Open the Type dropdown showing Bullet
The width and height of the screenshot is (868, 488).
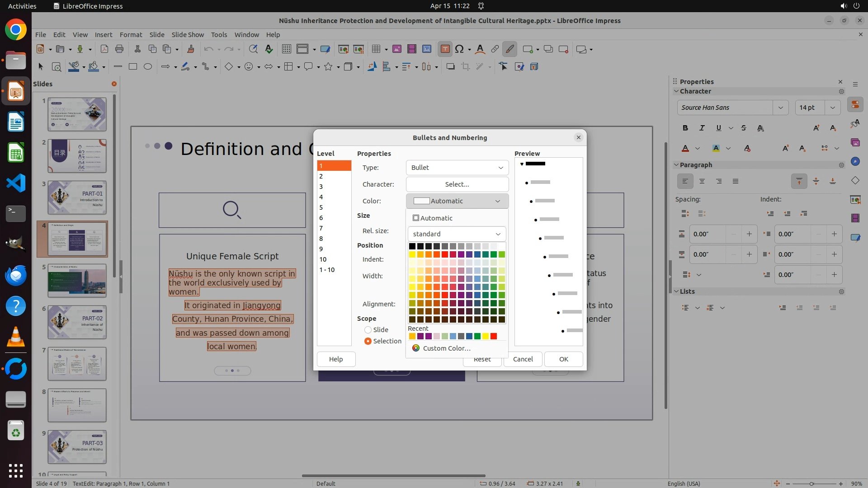click(457, 168)
